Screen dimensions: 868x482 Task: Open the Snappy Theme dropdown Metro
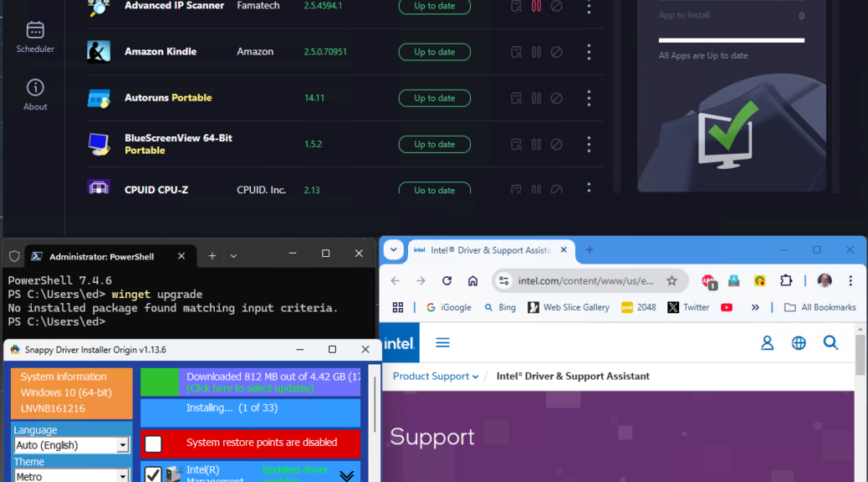pos(71,476)
